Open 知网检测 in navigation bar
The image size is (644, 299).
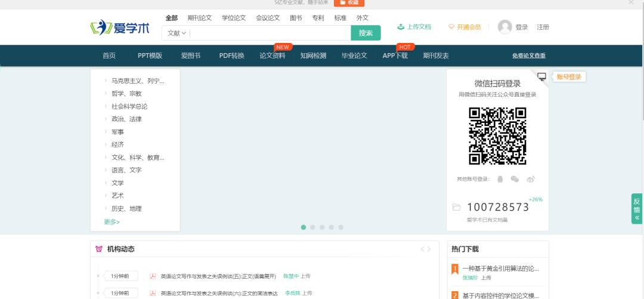tap(313, 56)
